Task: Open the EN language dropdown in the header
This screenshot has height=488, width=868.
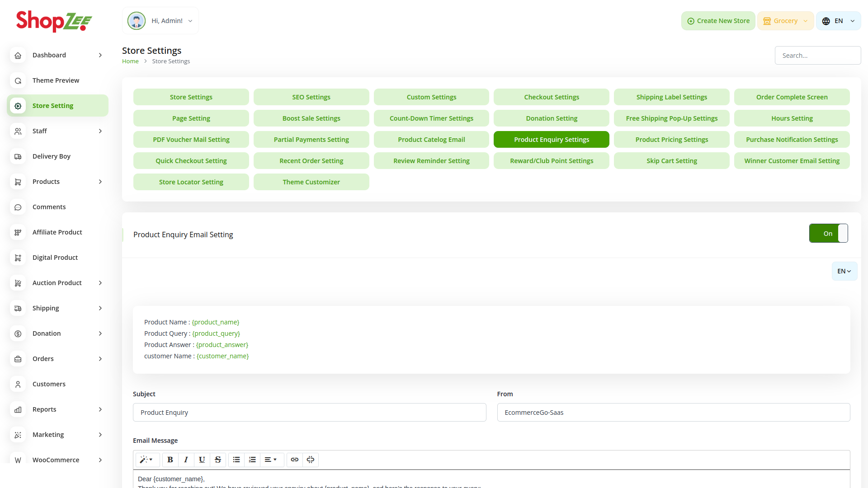Action: click(x=838, y=21)
